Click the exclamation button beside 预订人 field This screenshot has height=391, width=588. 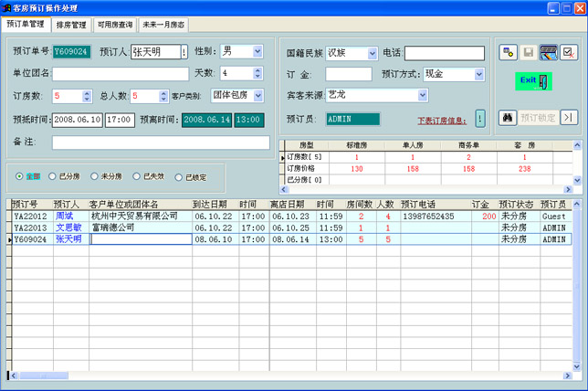click(x=184, y=52)
